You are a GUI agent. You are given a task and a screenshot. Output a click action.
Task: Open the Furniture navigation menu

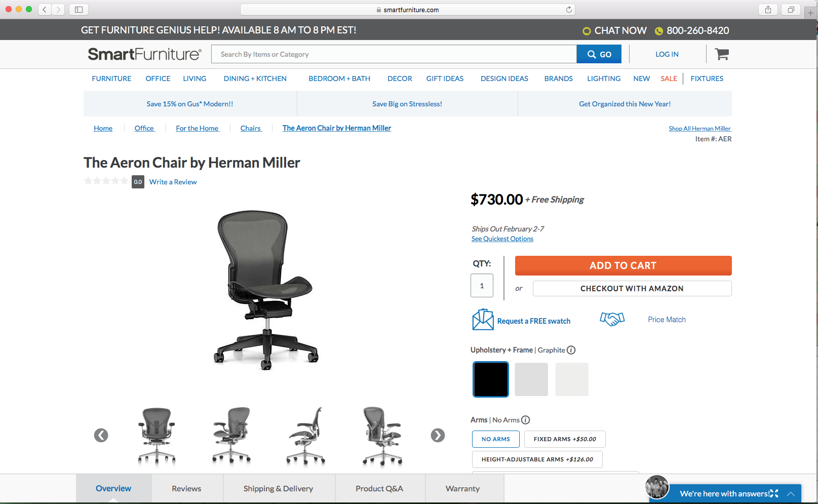111,79
